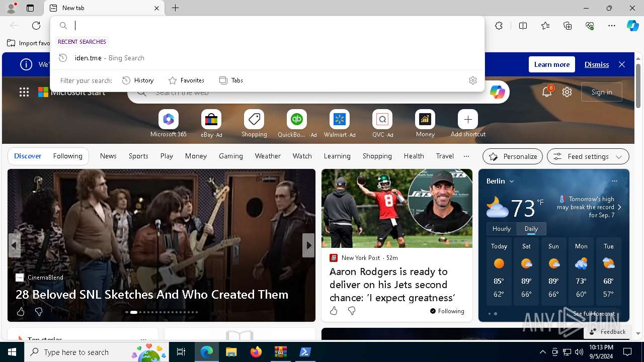Open Windows Start menu

click(12, 352)
